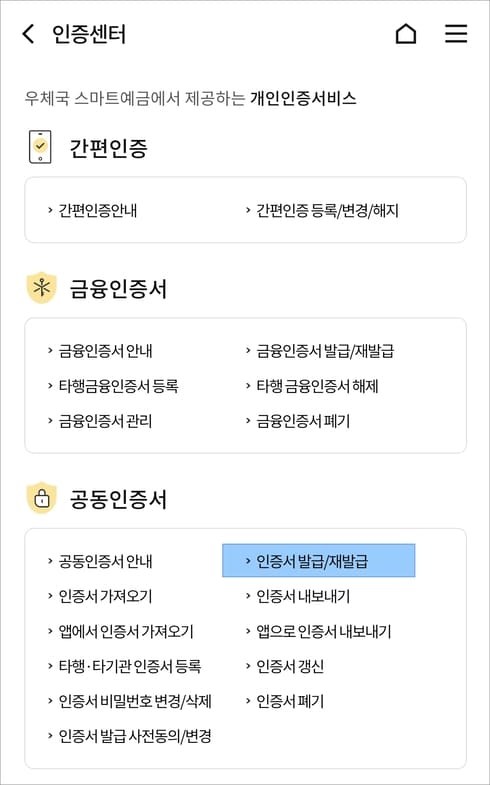Open the home icon in header
The width and height of the screenshot is (490, 785).
point(405,34)
